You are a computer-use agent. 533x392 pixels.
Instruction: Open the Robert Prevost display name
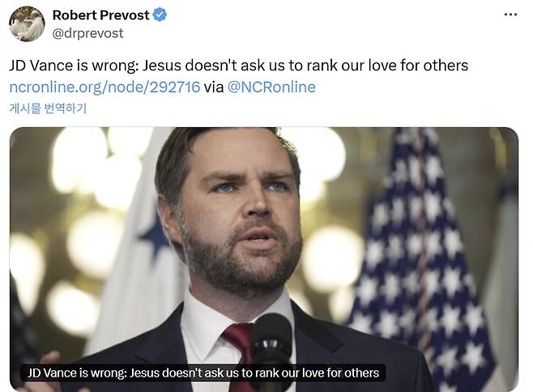(100, 15)
